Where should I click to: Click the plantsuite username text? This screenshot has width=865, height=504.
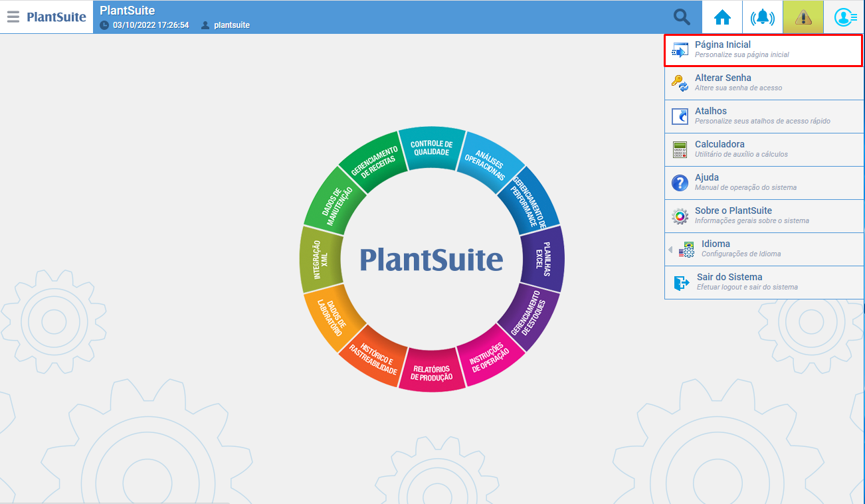(232, 25)
